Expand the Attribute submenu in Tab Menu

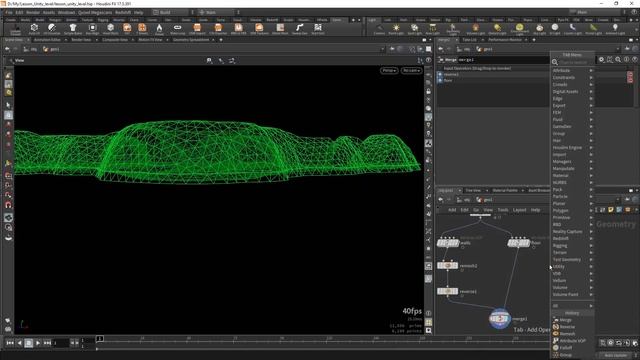pos(572,71)
